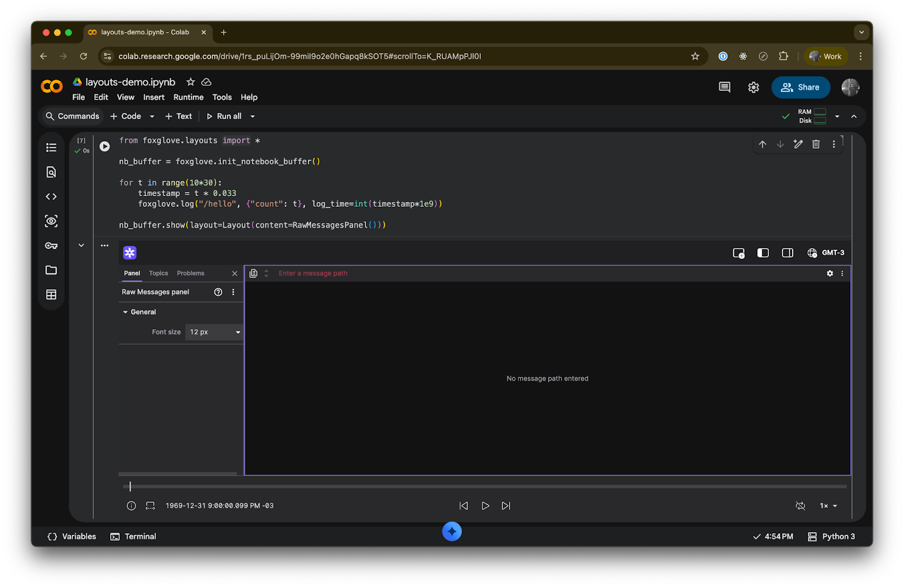Toggle loop playback
Viewport: 904px width, 588px height.
click(800, 506)
